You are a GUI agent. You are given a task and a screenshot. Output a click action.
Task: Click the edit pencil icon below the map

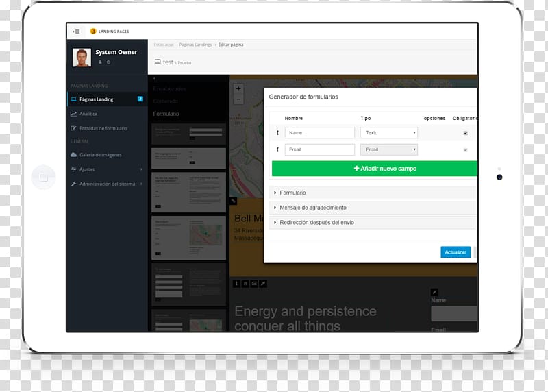pyautogui.click(x=233, y=201)
